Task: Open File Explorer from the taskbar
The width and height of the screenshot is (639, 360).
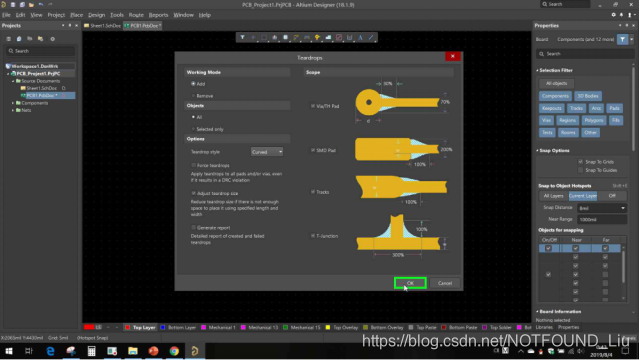Action: point(132,351)
